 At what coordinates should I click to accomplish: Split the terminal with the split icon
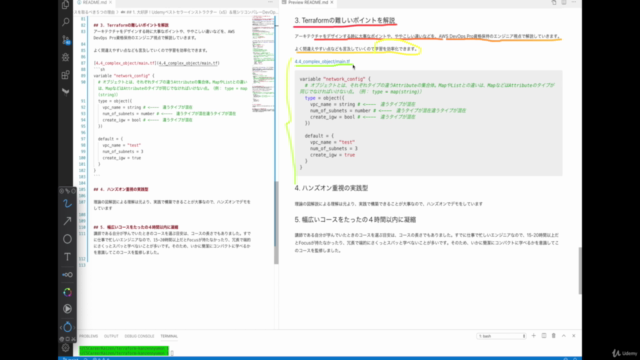tap(544, 336)
